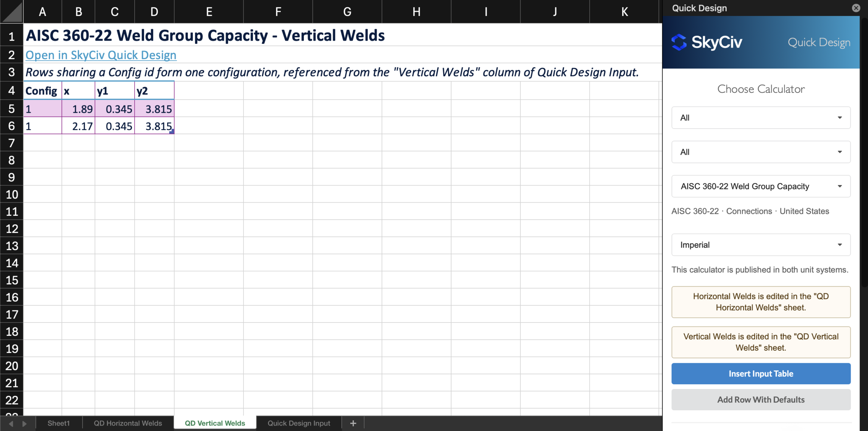Select row 10 header
This screenshot has width=868, height=431.
pos(12,194)
